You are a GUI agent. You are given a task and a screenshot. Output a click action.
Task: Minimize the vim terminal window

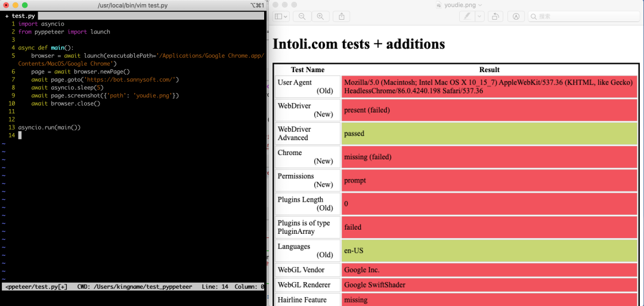15,5
